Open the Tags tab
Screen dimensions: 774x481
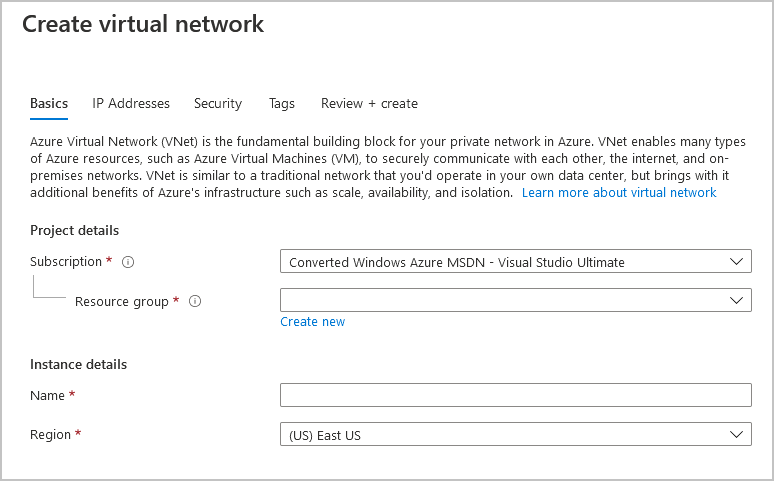coord(281,103)
